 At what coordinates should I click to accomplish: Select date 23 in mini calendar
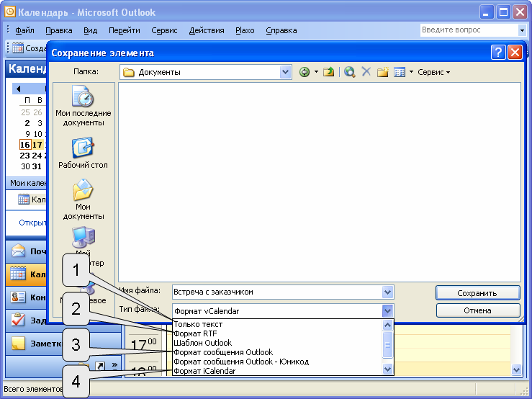point(24,156)
